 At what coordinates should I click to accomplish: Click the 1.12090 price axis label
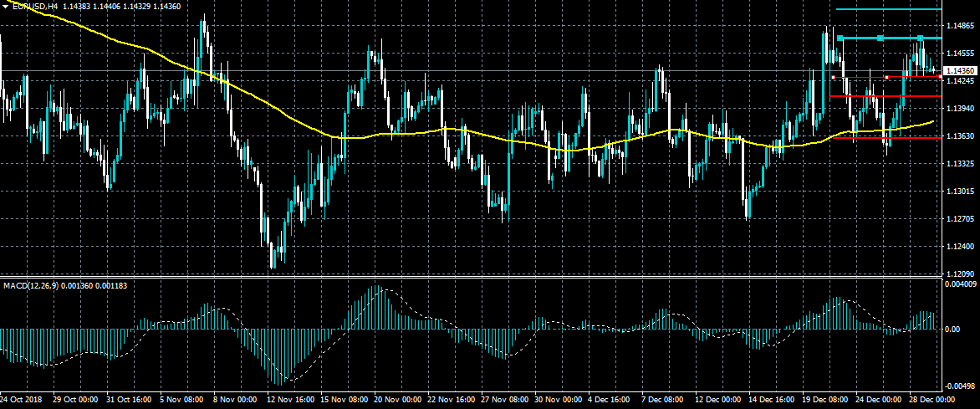(x=958, y=274)
